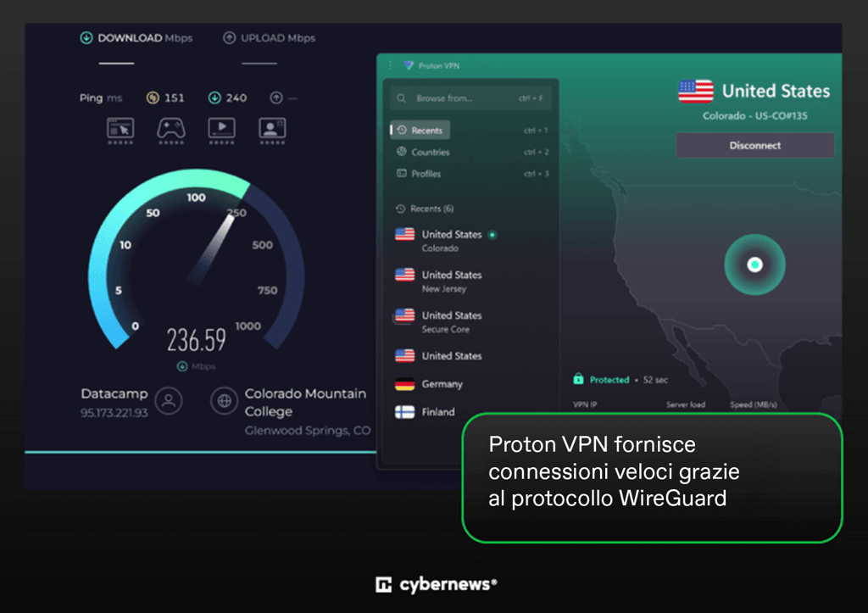
Task: Click the 236.59 speed result value
Action: click(197, 340)
